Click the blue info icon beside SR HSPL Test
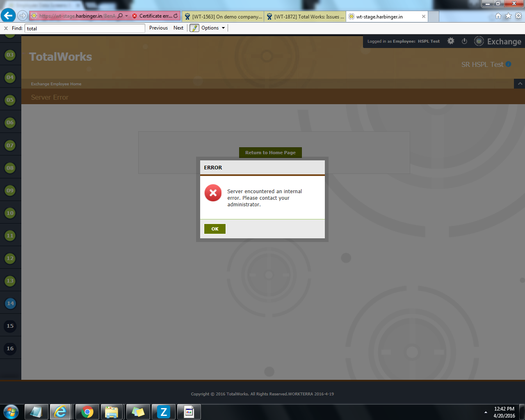This screenshot has width=525, height=420. pos(509,64)
